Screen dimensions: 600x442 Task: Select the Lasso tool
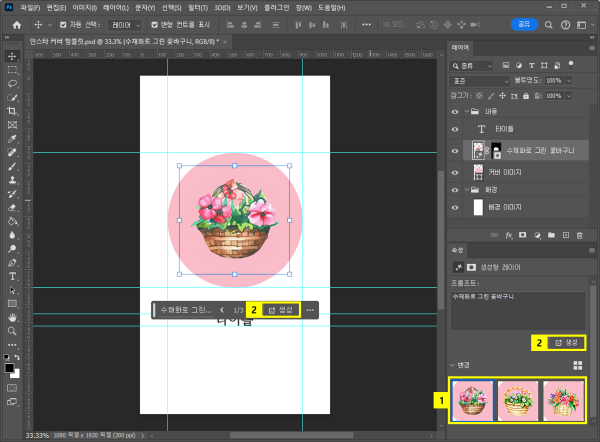(12, 84)
